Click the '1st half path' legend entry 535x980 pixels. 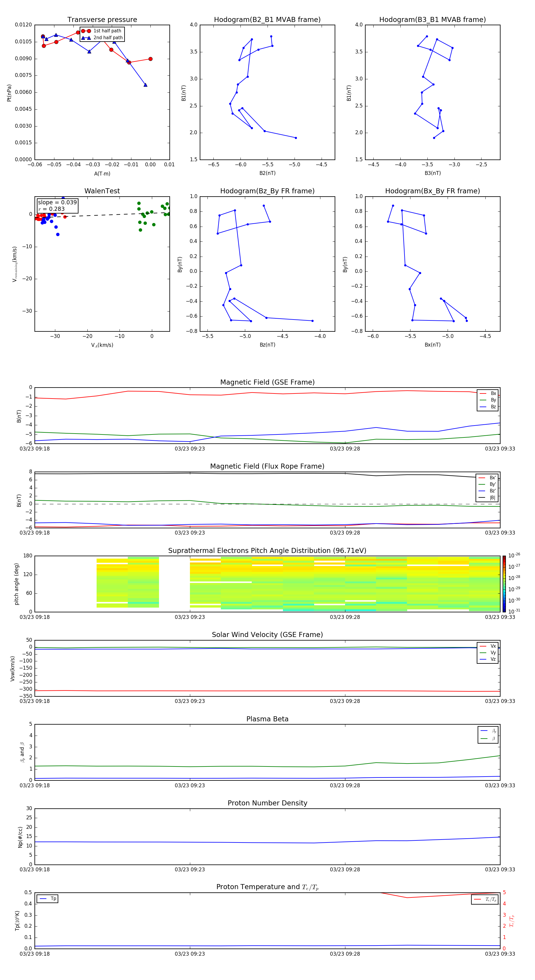point(102,31)
